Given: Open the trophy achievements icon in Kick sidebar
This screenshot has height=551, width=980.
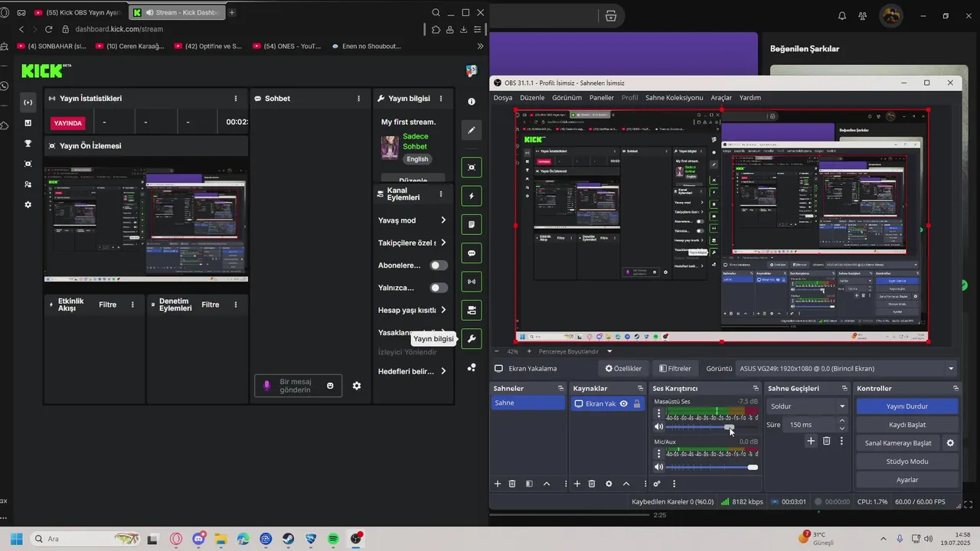Looking at the screenshot, I should click(x=28, y=143).
